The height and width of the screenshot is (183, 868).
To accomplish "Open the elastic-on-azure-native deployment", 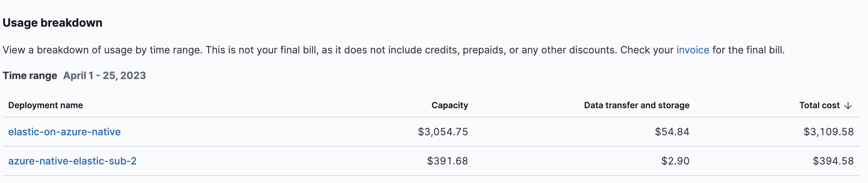I will point(64,132).
